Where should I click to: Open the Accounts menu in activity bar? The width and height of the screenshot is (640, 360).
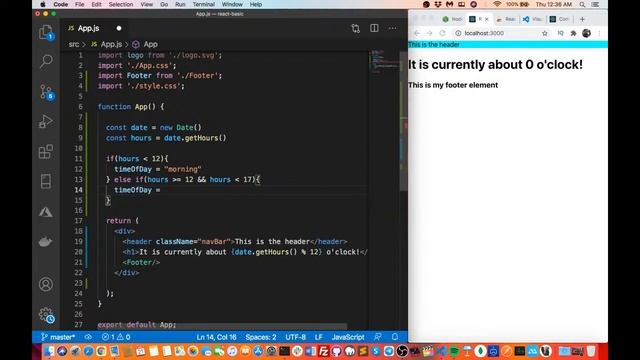pyautogui.click(x=46, y=284)
